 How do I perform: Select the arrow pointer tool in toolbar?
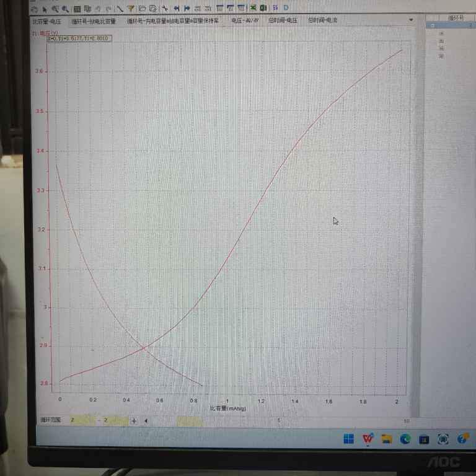coord(45,9)
